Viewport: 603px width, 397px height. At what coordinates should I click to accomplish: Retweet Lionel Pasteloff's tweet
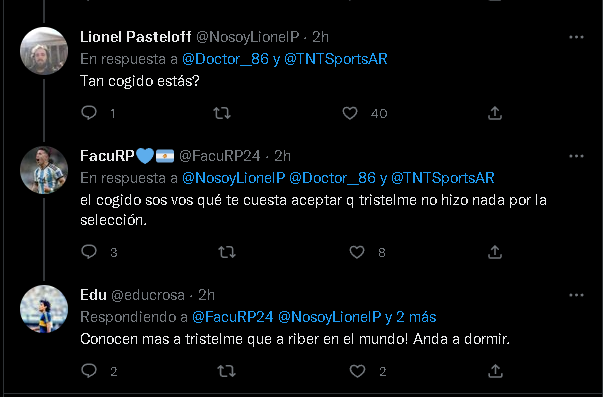[222, 113]
